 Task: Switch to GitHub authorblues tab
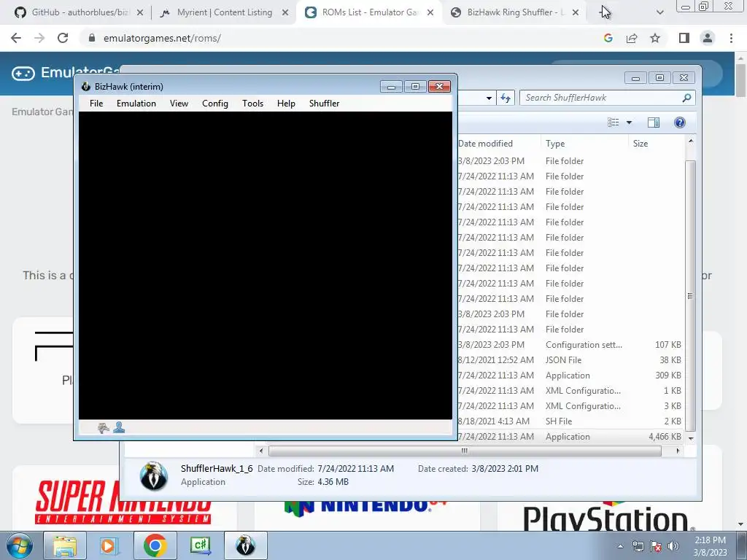(x=80, y=12)
